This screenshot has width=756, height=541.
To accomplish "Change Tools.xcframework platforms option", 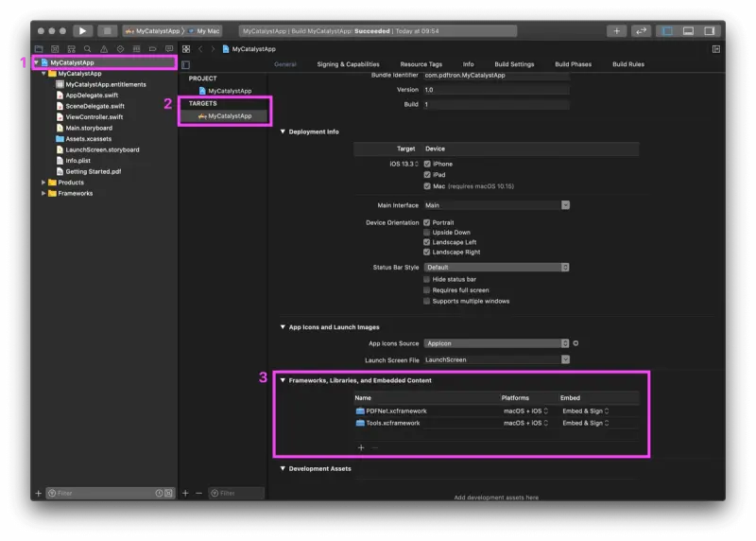I will [525, 423].
